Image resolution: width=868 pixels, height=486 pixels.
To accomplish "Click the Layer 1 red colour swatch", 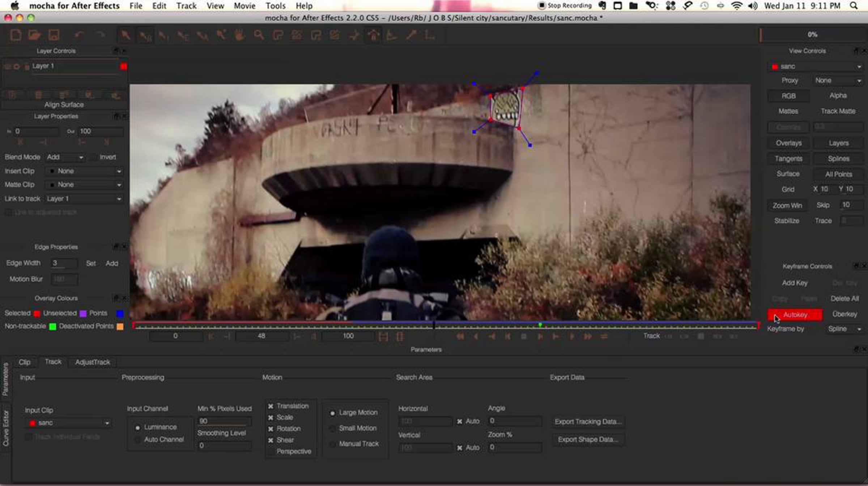I will [x=124, y=66].
